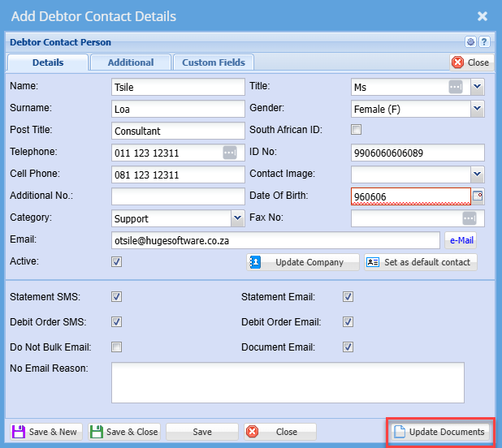Image resolution: width=502 pixels, height=448 pixels.
Task: Click the e-Mail button
Action: click(460, 239)
